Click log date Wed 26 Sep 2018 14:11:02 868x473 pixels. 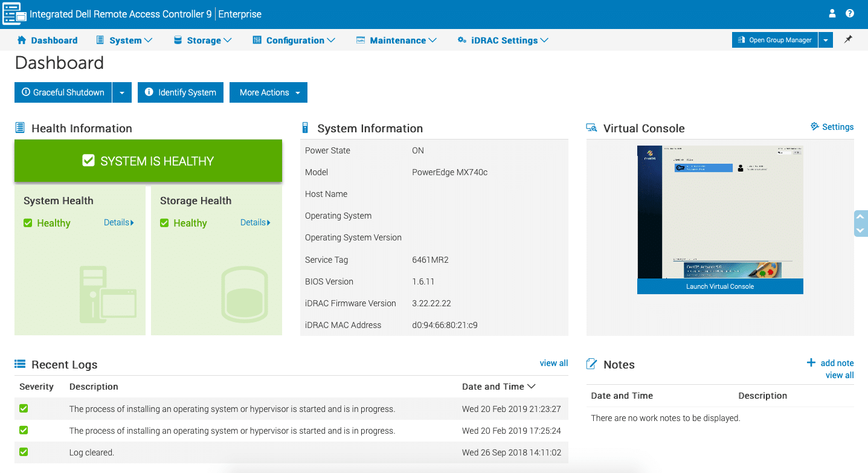point(512,452)
